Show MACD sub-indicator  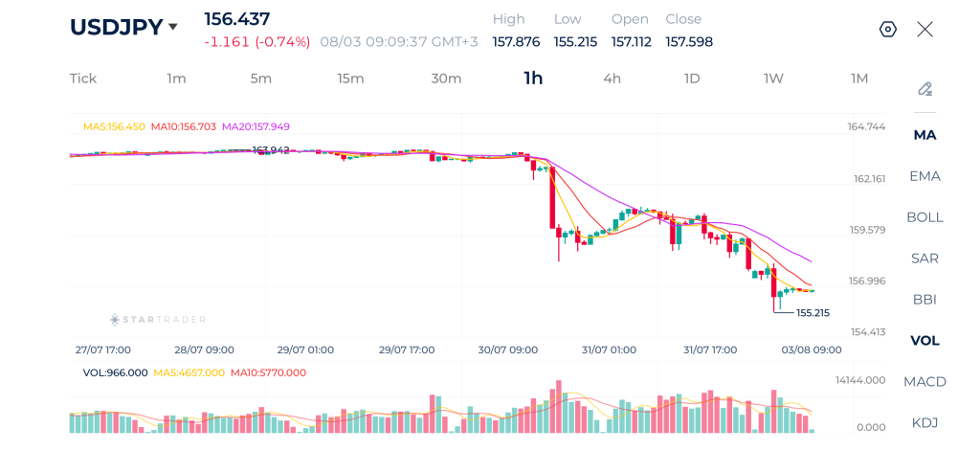coord(925,381)
